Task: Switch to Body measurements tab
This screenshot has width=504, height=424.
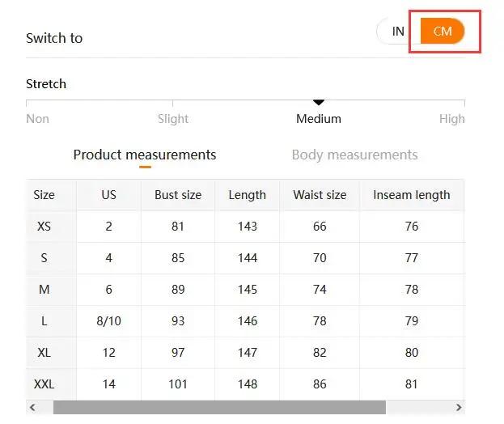Action: click(x=354, y=155)
